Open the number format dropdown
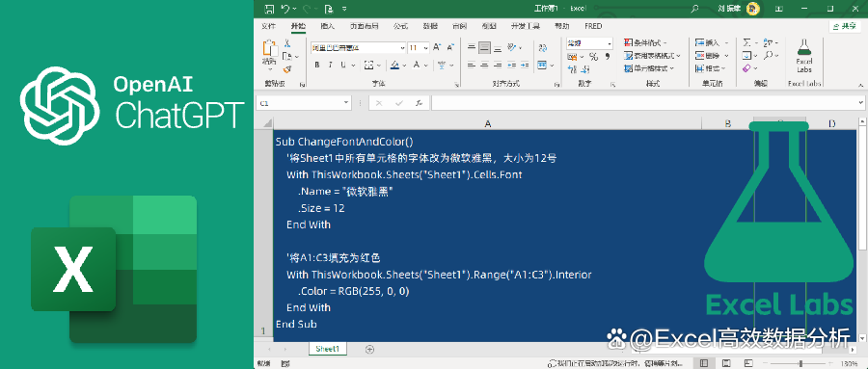This screenshot has width=868, height=369. tap(610, 43)
